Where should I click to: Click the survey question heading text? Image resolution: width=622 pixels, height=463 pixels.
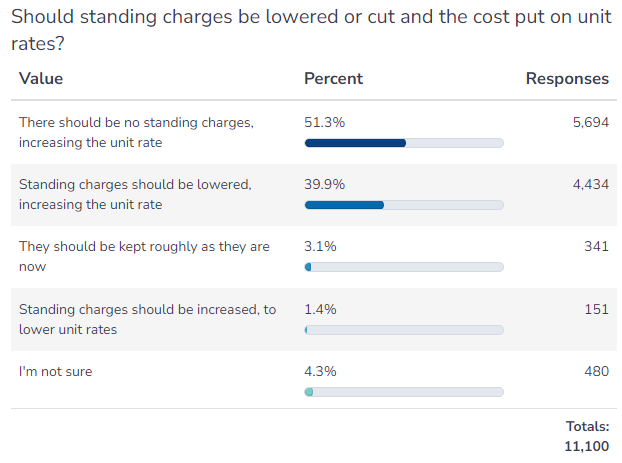click(x=311, y=30)
